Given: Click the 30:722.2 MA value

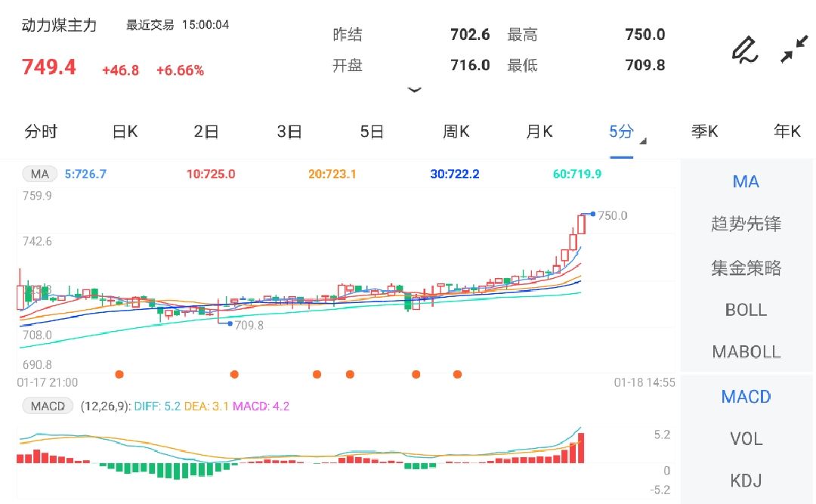Looking at the screenshot, I should [454, 174].
